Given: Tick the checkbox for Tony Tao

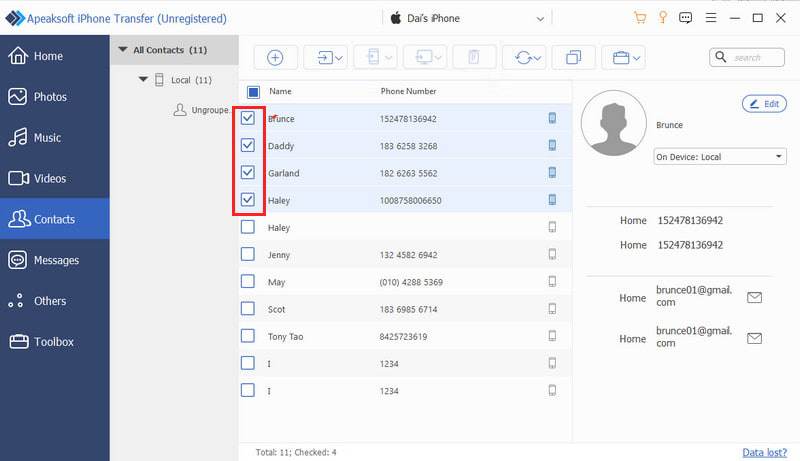Looking at the screenshot, I should coord(248,336).
